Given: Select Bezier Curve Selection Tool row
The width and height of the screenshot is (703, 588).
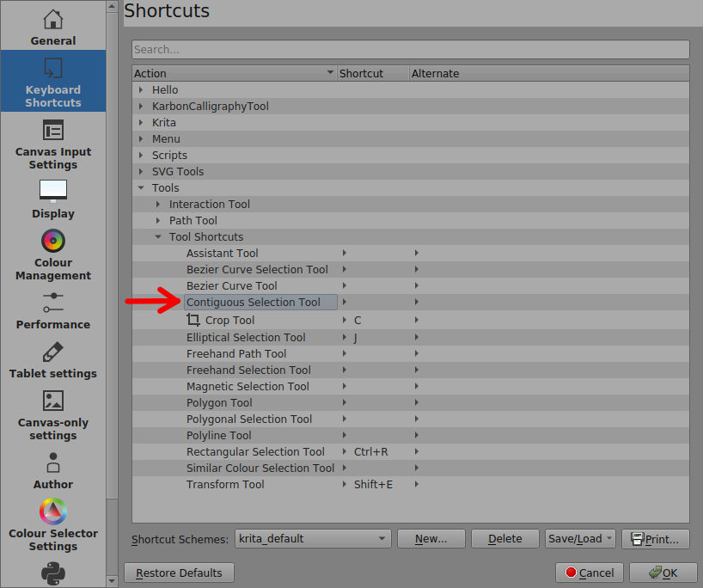Looking at the screenshot, I should coord(411,270).
